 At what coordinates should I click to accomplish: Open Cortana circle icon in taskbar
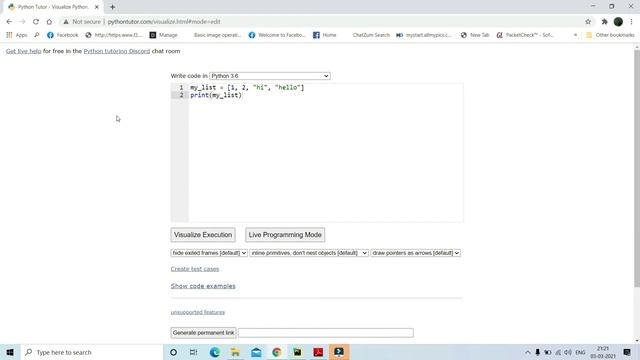(173, 352)
